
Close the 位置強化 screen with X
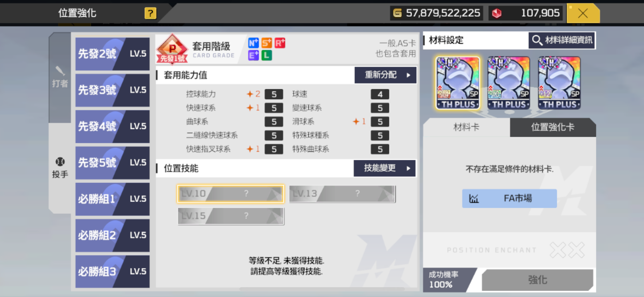click(583, 13)
